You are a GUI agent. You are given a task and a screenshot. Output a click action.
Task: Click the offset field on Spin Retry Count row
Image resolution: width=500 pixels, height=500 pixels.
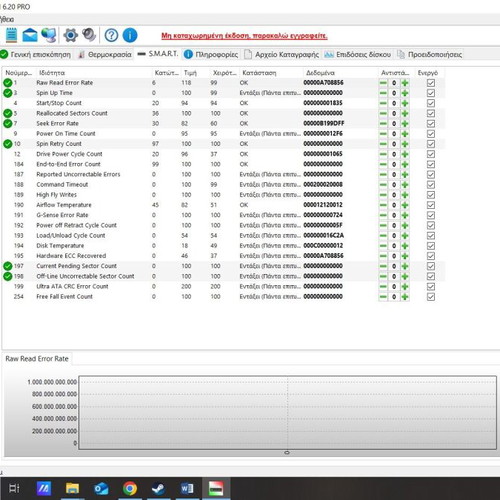pos(394,144)
